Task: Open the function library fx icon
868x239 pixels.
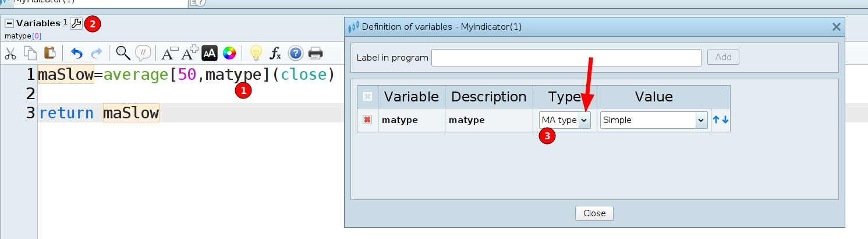Action: [275, 54]
